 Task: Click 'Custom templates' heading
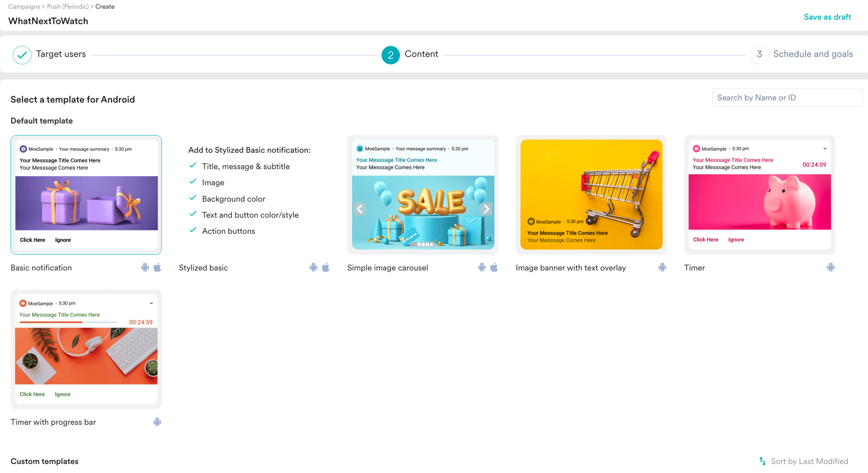click(45, 461)
